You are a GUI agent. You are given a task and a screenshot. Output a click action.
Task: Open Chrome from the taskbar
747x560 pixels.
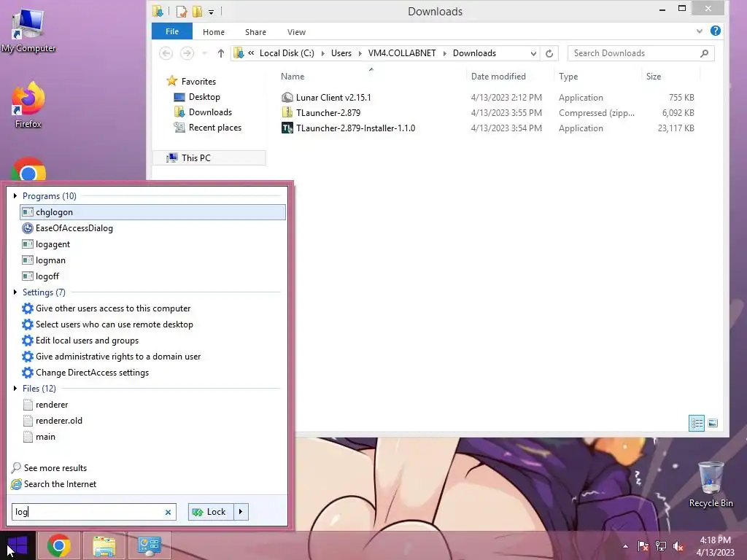[59, 545]
